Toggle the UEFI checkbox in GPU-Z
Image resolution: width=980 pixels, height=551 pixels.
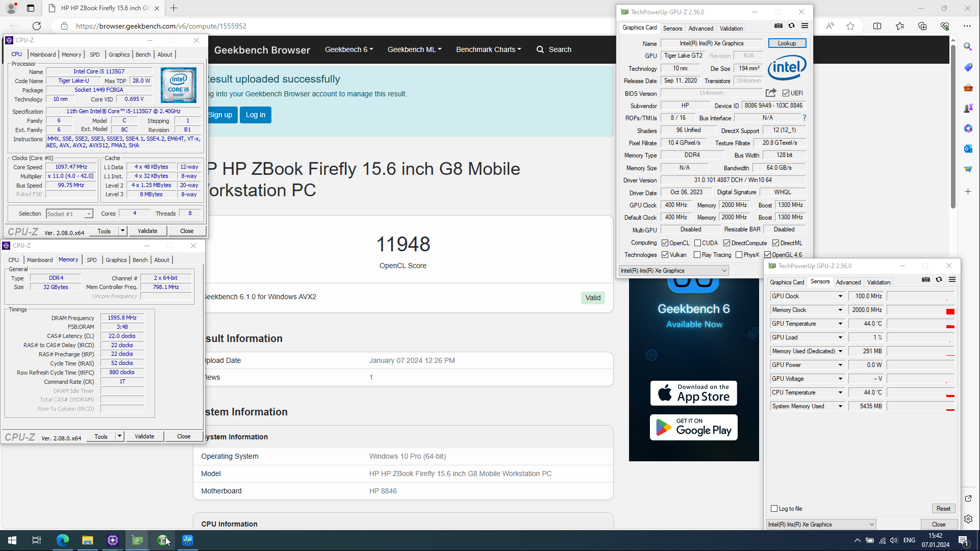click(786, 93)
